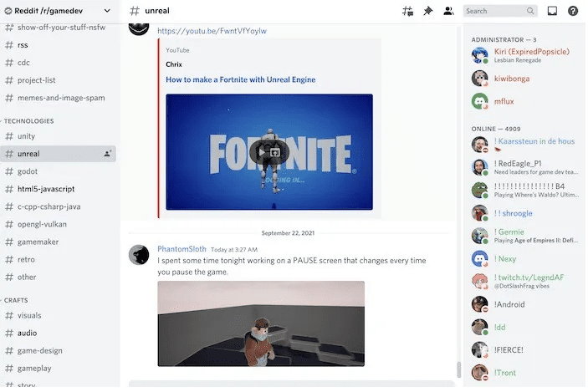Click !Android in member list

(x=524, y=304)
